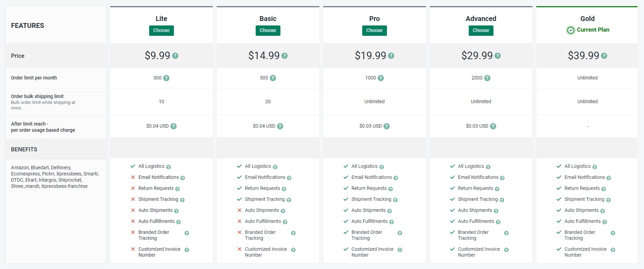Click help icon beside Pro $0.03 USD charge
644x269 pixels.
387,126
